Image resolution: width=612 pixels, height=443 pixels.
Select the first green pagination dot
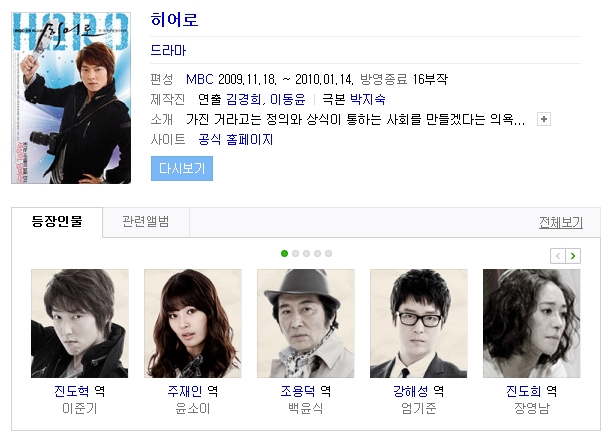tap(285, 254)
